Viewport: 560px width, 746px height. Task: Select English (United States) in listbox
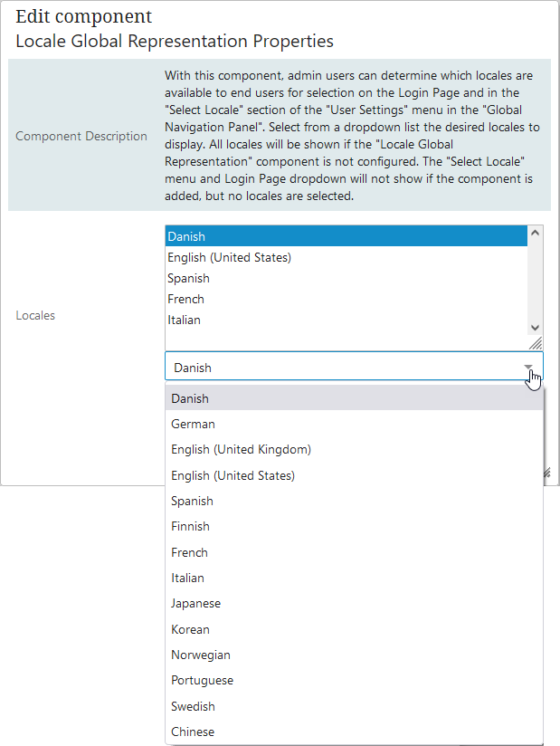click(x=346, y=257)
